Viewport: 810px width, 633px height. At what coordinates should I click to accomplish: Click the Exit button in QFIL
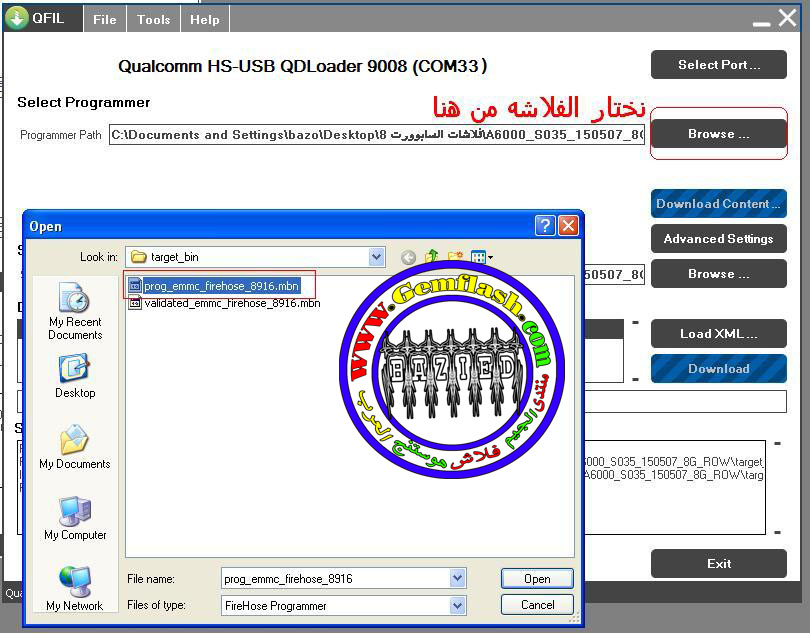[x=719, y=564]
